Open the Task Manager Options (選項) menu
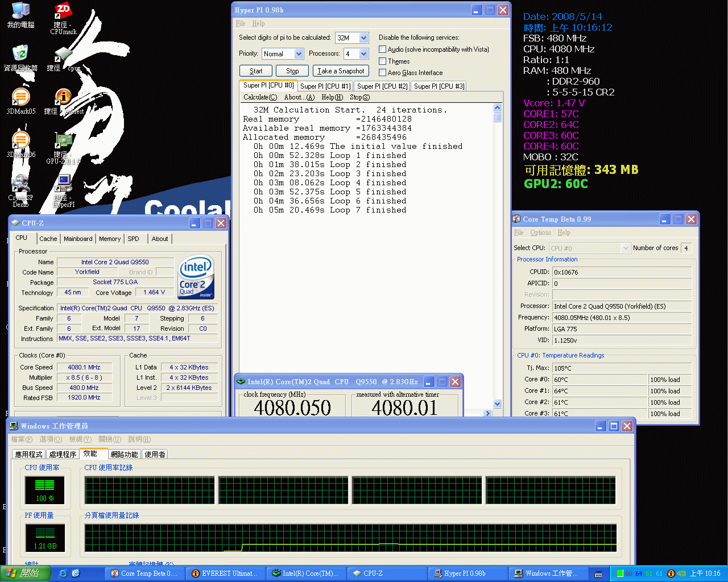The image size is (728, 582). pos(51,439)
